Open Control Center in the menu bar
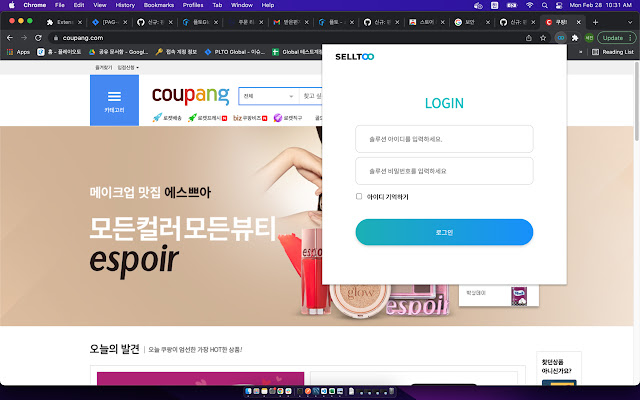640x400 pixels. pyautogui.click(x=559, y=5)
